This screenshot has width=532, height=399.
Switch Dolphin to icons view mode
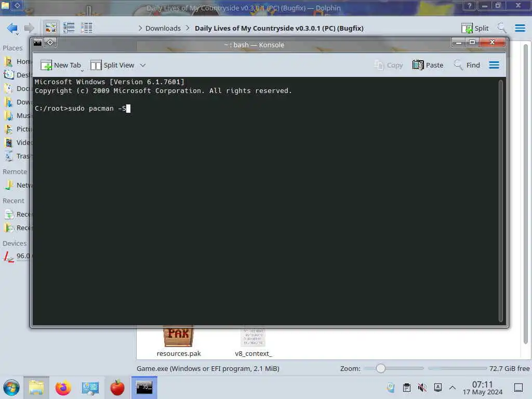pyautogui.click(x=51, y=28)
